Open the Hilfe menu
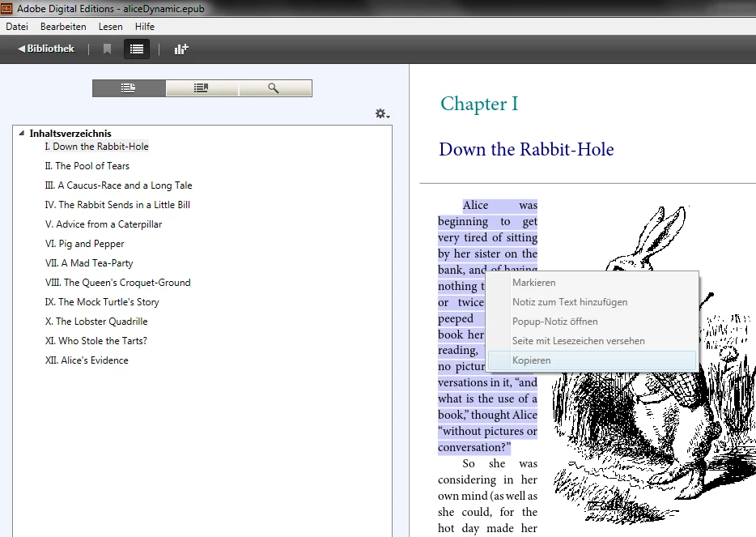This screenshot has width=756, height=537. [x=145, y=27]
